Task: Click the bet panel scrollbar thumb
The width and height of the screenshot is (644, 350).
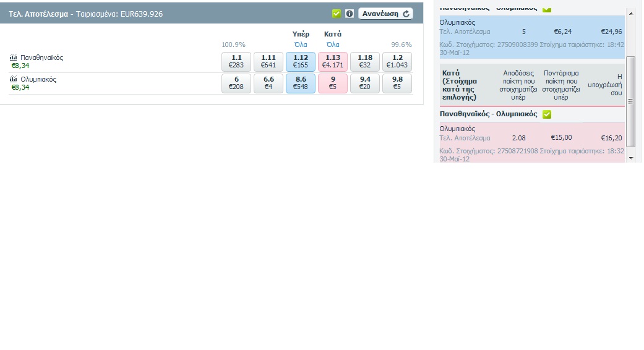Action: coord(631,101)
